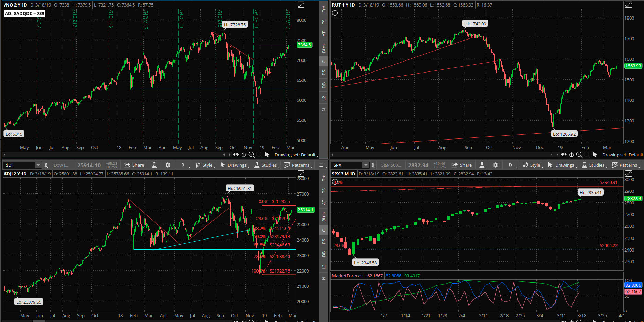
Task: Click Share button in SPX toolbar
Action: click(462, 165)
